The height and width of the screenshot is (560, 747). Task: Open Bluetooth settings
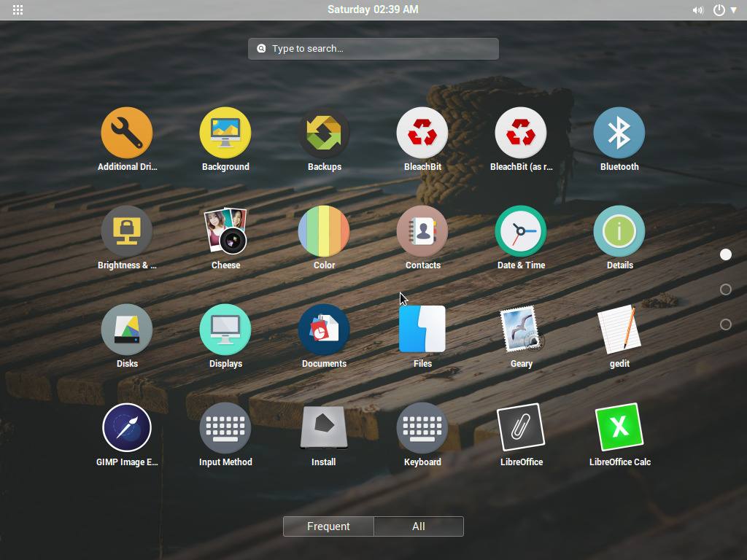(619, 132)
